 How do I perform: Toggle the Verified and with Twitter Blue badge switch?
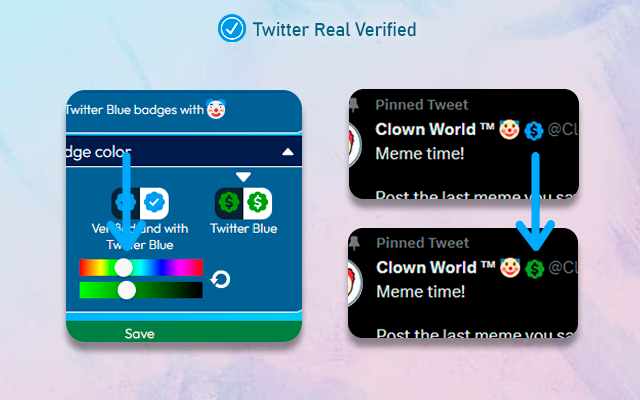(140, 203)
